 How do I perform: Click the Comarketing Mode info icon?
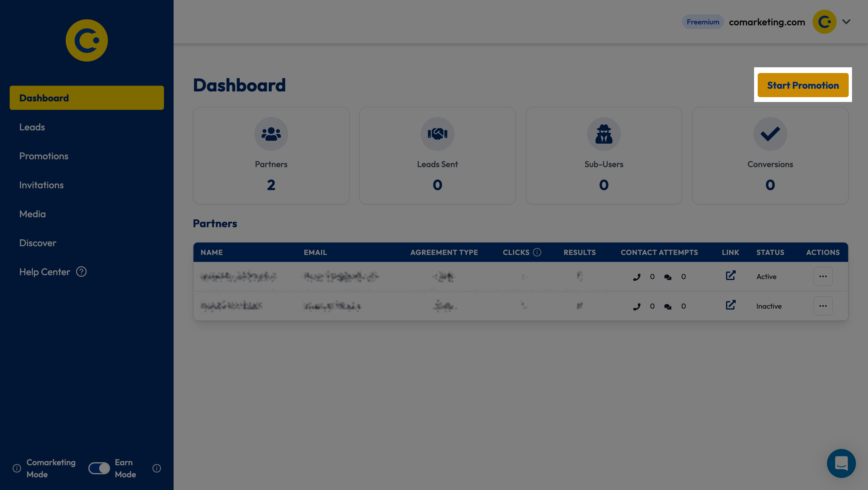(17, 468)
